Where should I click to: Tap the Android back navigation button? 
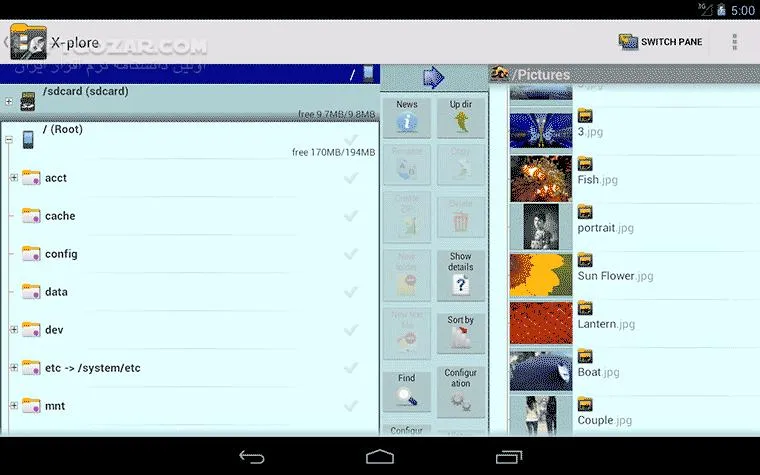252,457
